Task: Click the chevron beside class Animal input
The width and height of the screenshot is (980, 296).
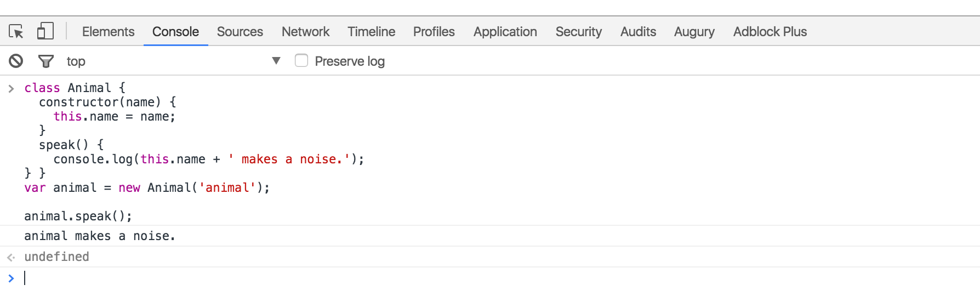Action: (11, 88)
